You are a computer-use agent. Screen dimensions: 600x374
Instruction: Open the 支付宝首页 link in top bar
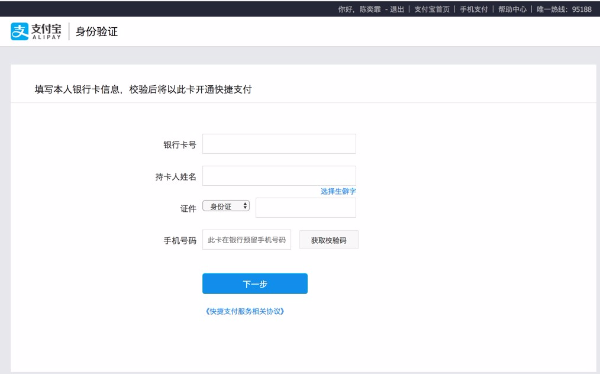[x=432, y=9]
